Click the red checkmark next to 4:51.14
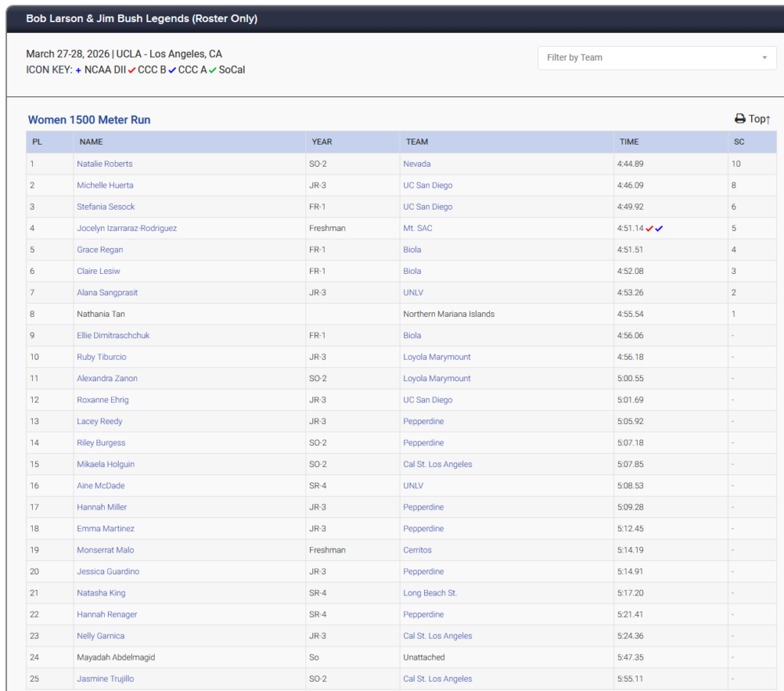The height and width of the screenshot is (691, 784). 649,228
